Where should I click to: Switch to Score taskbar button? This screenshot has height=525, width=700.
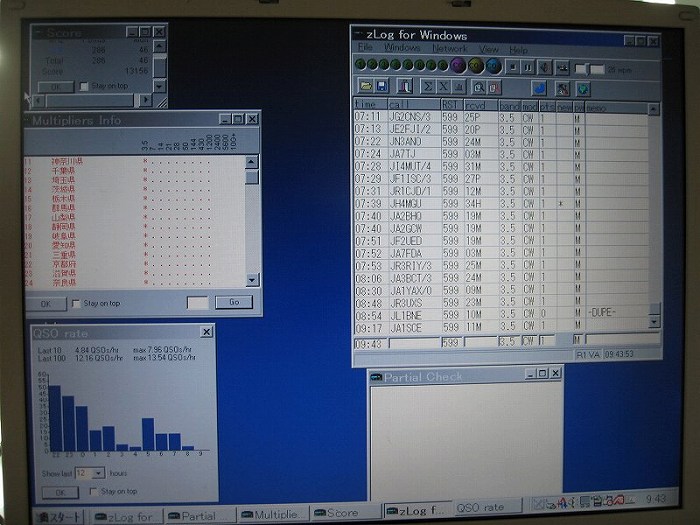pyautogui.click(x=346, y=513)
